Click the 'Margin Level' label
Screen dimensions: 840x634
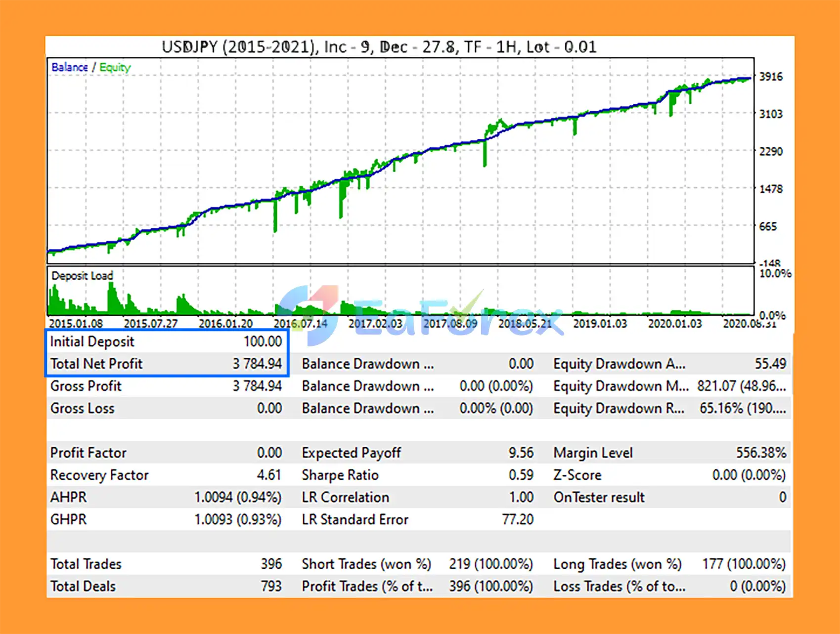pyautogui.click(x=593, y=453)
